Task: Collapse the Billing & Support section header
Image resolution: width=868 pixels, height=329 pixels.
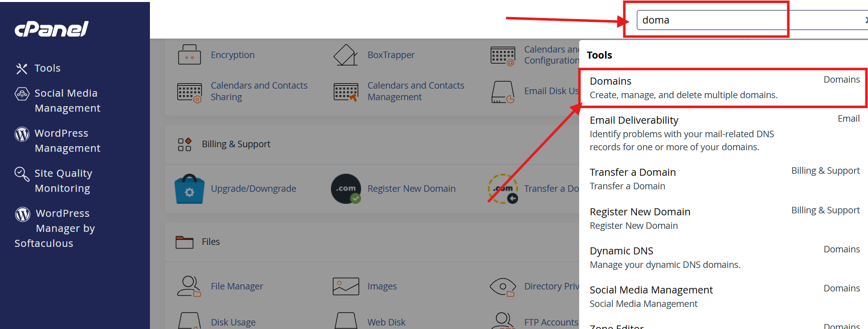Action: click(x=372, y=144)
